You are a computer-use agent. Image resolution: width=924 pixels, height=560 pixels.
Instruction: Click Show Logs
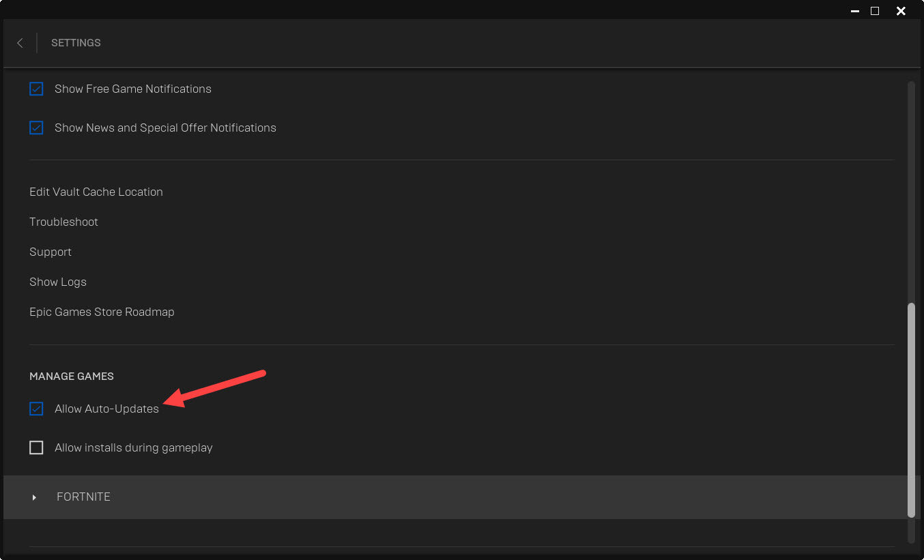(58, 282)
